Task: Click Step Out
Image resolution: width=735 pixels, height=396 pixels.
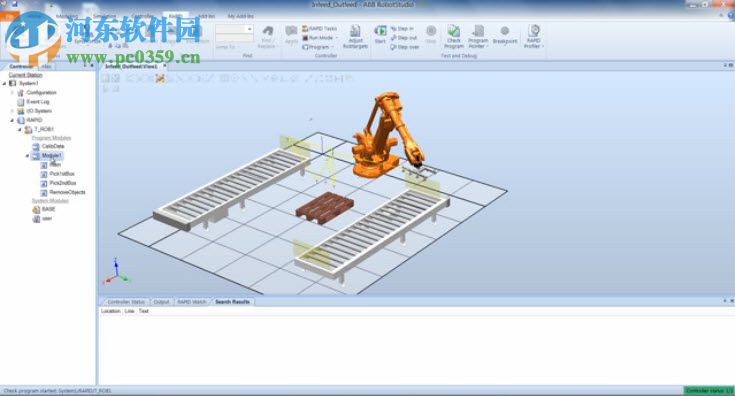Action: (404, 37)
